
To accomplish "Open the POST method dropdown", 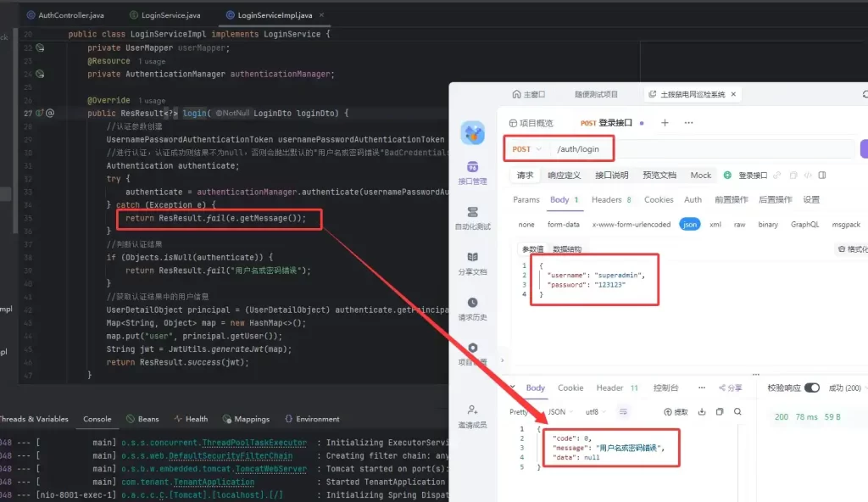I will pyautogui.click(x=526, y=149).
